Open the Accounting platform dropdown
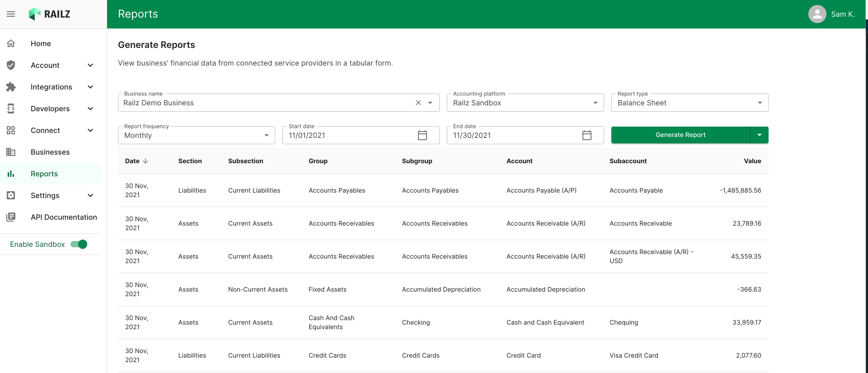The image size is (868, 373). [x=525, y=103]
